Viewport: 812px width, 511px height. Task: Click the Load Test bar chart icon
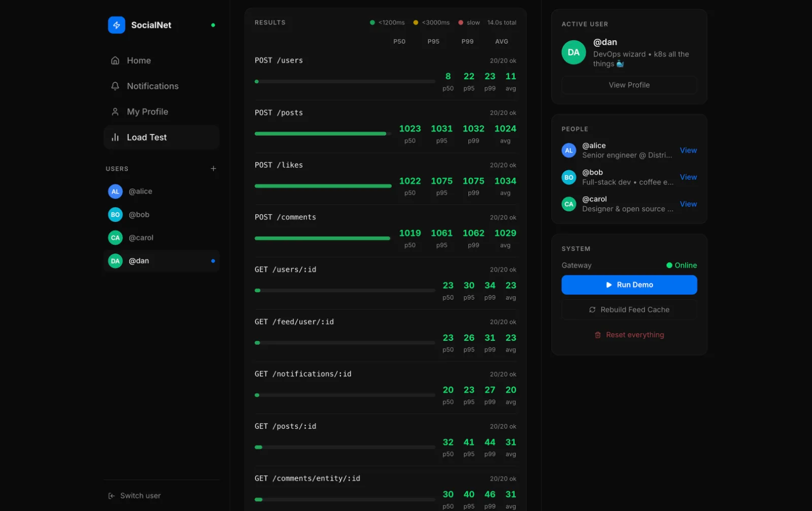click(x=115, y=137)
